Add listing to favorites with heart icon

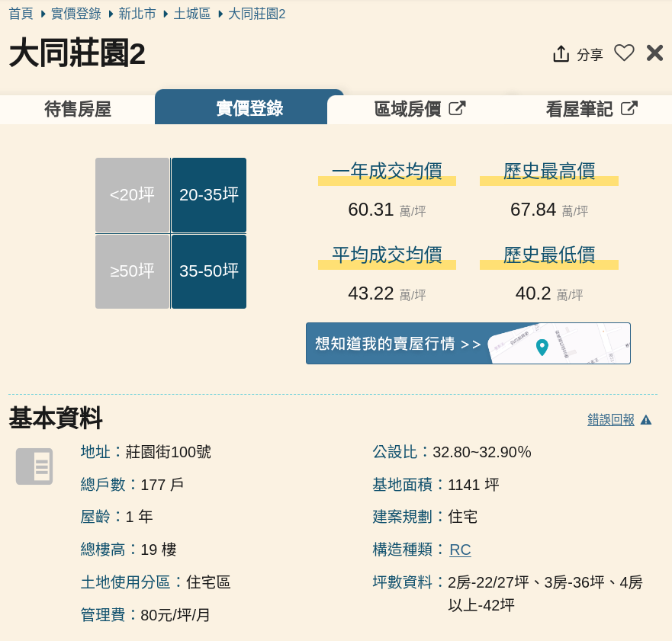[x=624, y=53]
